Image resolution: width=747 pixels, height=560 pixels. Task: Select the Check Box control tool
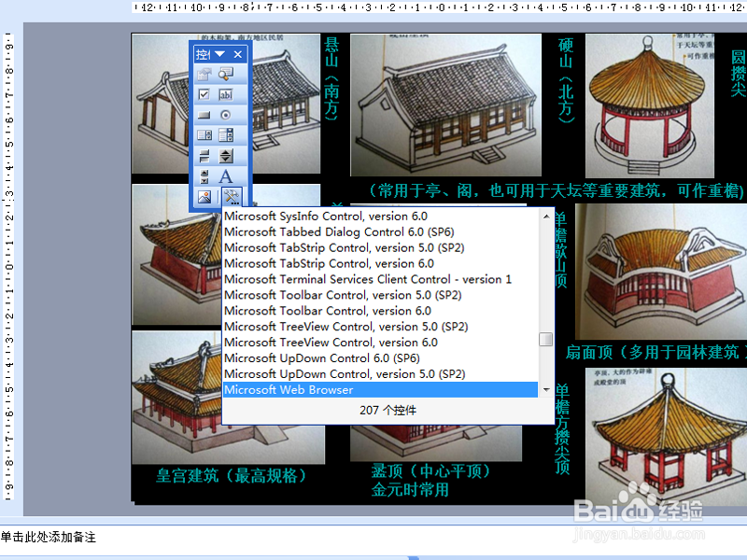pyautogui.click(x=204, y=94)
